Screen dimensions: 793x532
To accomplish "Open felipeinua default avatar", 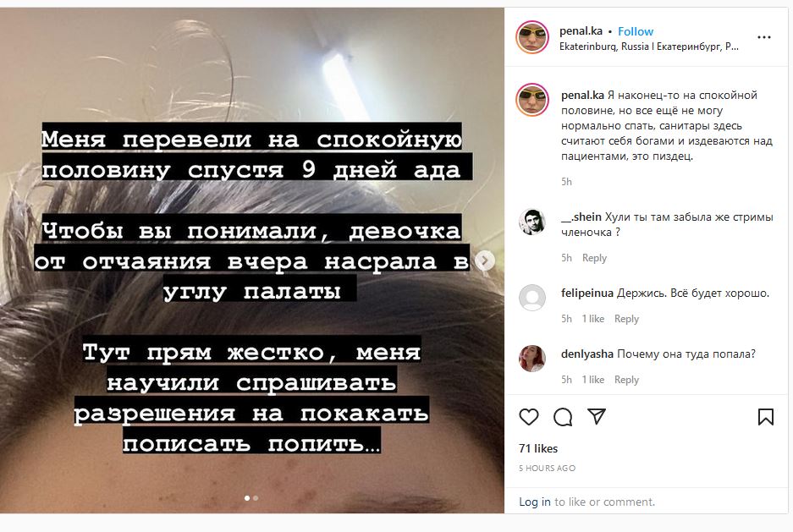I will [x=532, y=298].
